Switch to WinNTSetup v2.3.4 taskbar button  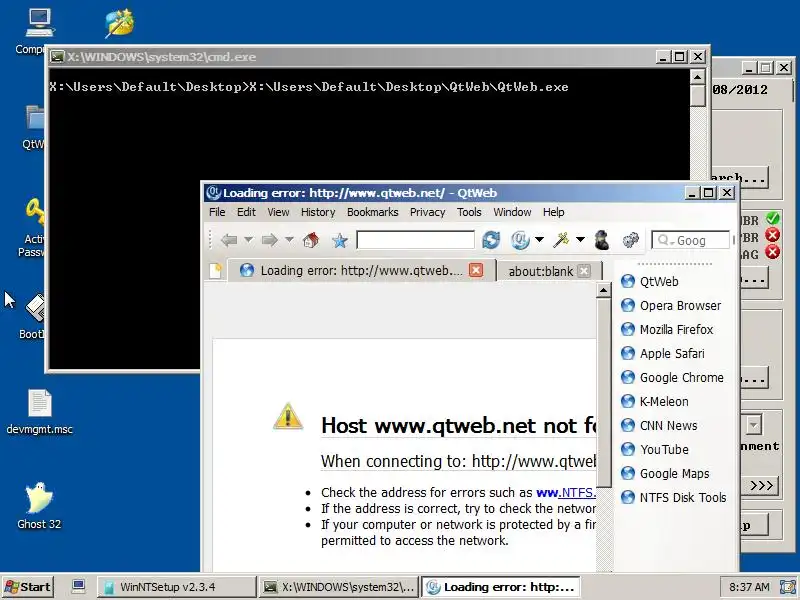176,587
